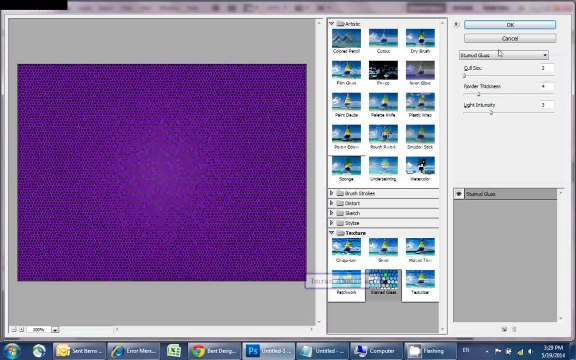The width and height of the screenshot is (576, 360).
Task: Click the EN language indicator in tray
Action: coord(466,350)
